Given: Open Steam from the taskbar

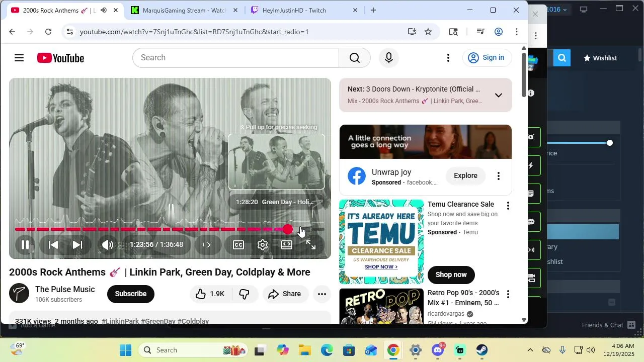Looking at the screenshot, I should pyautogui.click(x=482, y=350).
